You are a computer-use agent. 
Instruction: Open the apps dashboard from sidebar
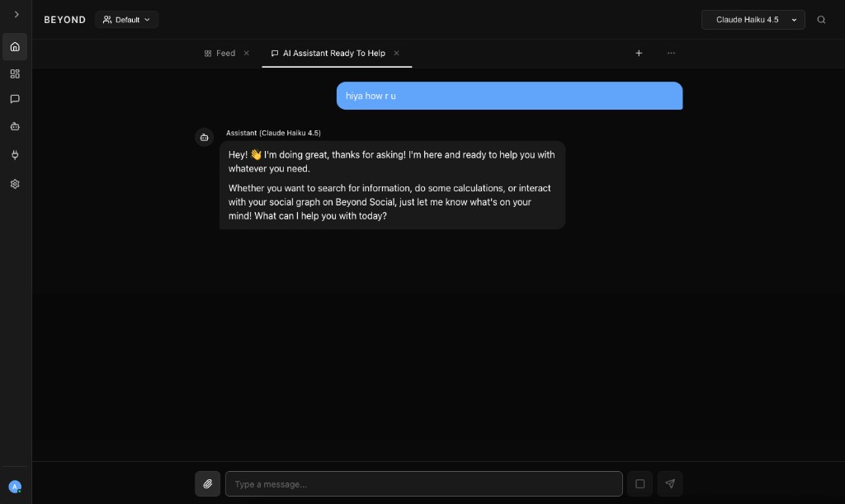coord(14,73)
